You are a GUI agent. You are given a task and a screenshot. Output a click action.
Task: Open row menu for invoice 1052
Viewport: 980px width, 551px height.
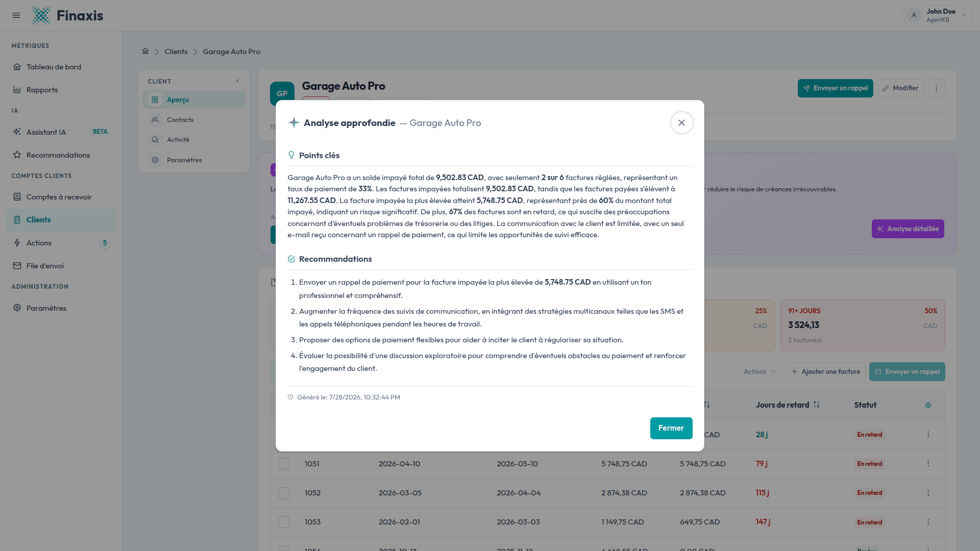(x=928, y=493)
